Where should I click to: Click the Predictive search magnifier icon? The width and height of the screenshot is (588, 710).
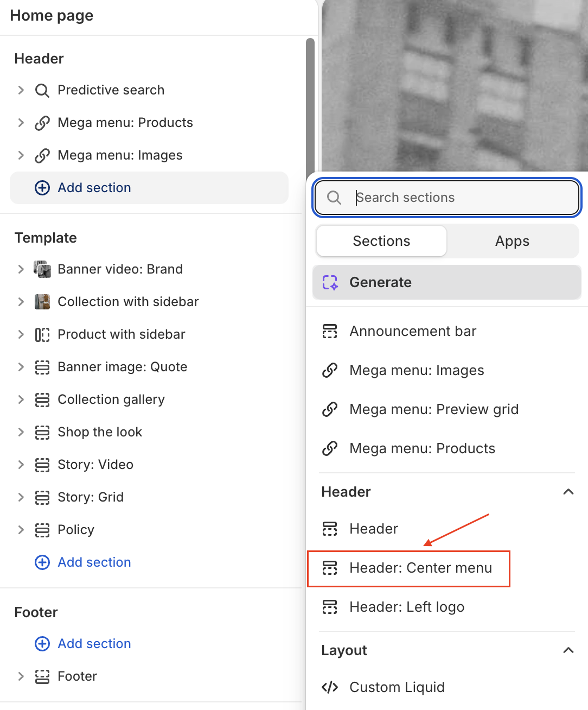tap(42, 90)
